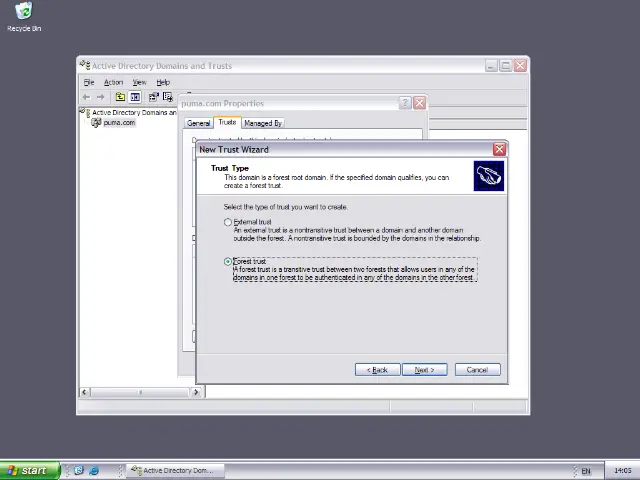Toggle the Show/Hide Console Tree icon
This screenshot has width=640, height=480.
point(135,97)
